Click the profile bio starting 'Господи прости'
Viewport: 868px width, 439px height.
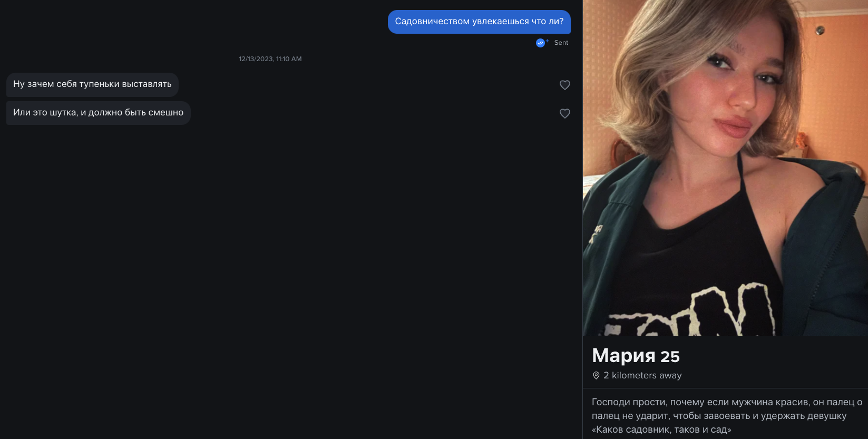click(x=727, y=416)
